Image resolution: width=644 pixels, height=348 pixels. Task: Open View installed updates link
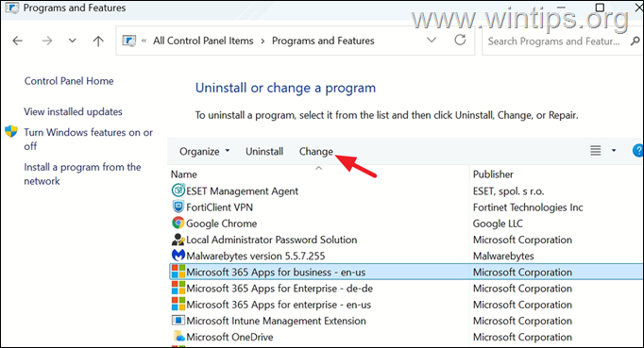click(x=73, y=111)
